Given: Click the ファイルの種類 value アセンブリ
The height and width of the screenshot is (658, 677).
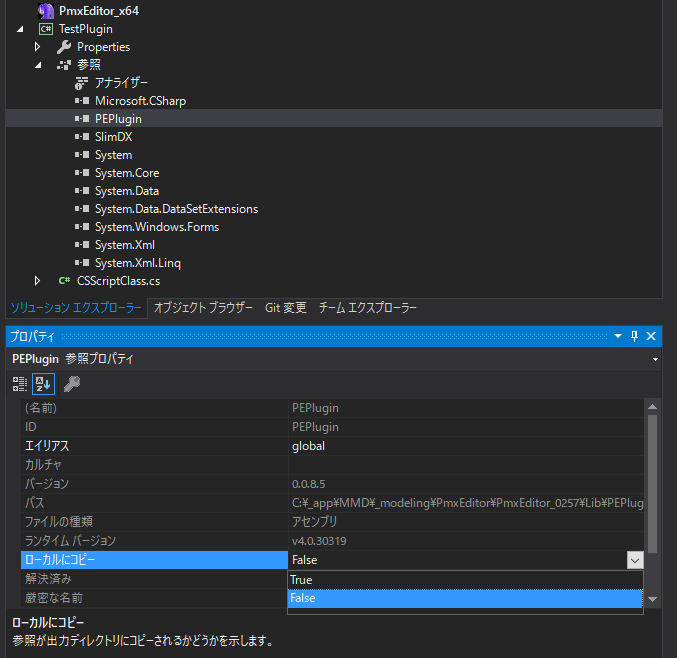Looking at the screenshot, I should click(x=315, y=522).
